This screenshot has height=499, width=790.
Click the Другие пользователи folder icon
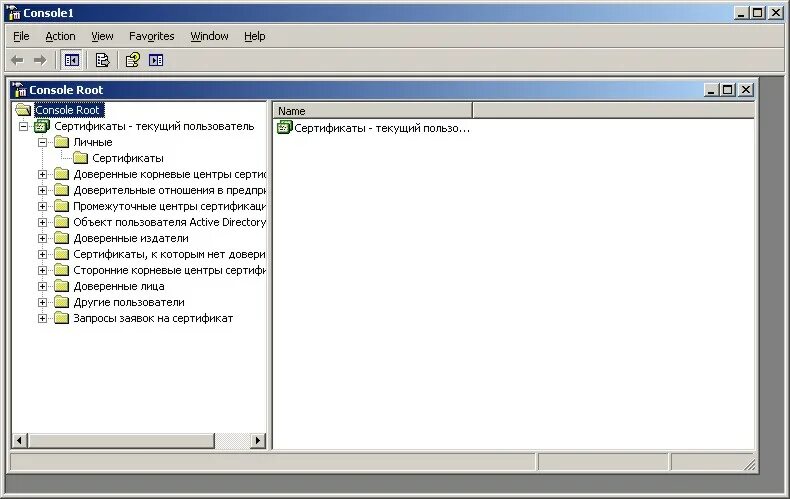click(x=61, y=302)
